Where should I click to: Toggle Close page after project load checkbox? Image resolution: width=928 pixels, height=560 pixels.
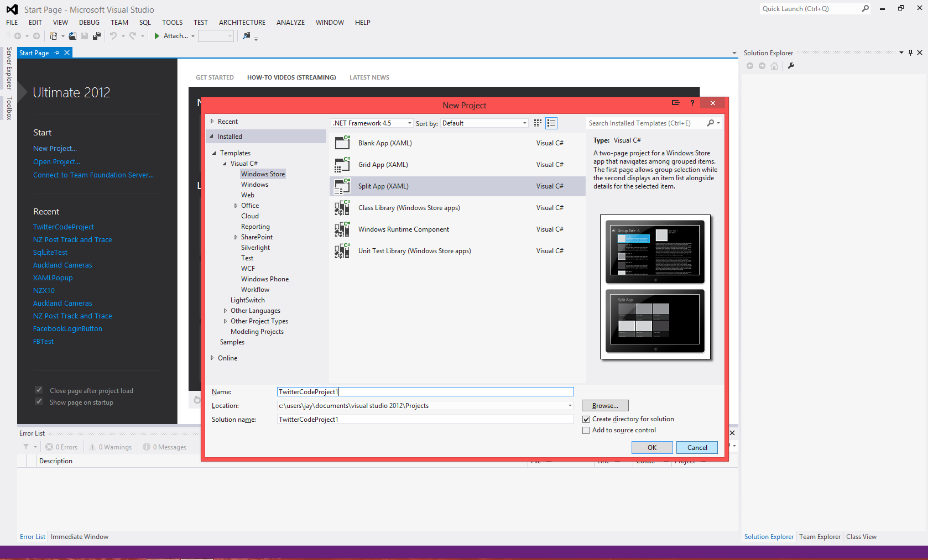pyautogui.click(x=39, y=390)
